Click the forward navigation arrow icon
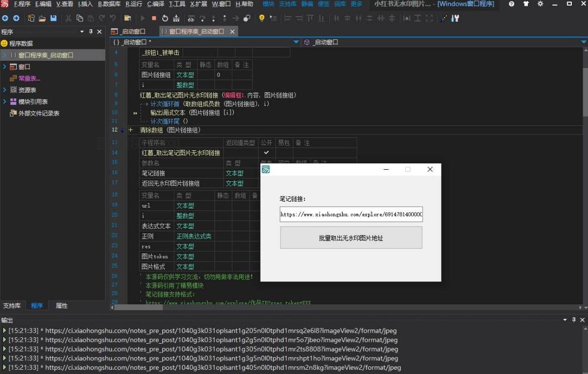 pyautogui.click(x=16, y=18)
